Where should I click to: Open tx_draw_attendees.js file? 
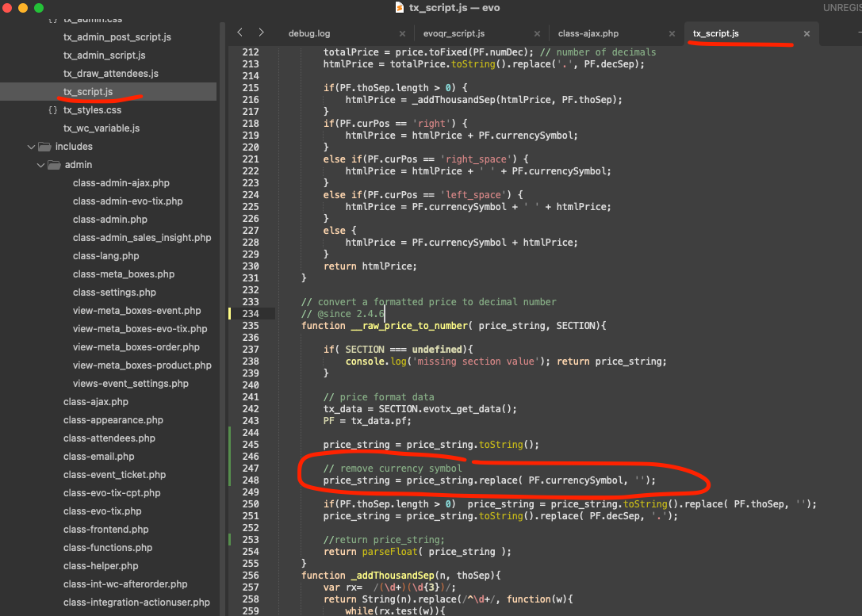pyautogui.click(x=110, y=73)
